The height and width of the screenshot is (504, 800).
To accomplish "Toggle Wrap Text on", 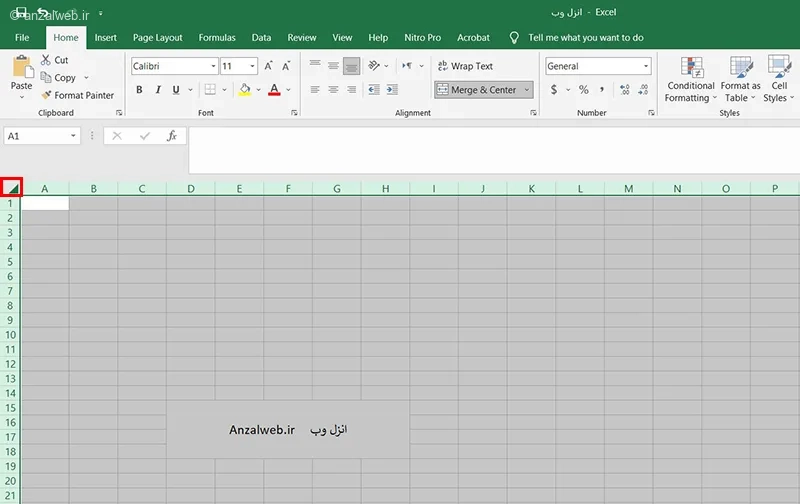I will point(465,66).
